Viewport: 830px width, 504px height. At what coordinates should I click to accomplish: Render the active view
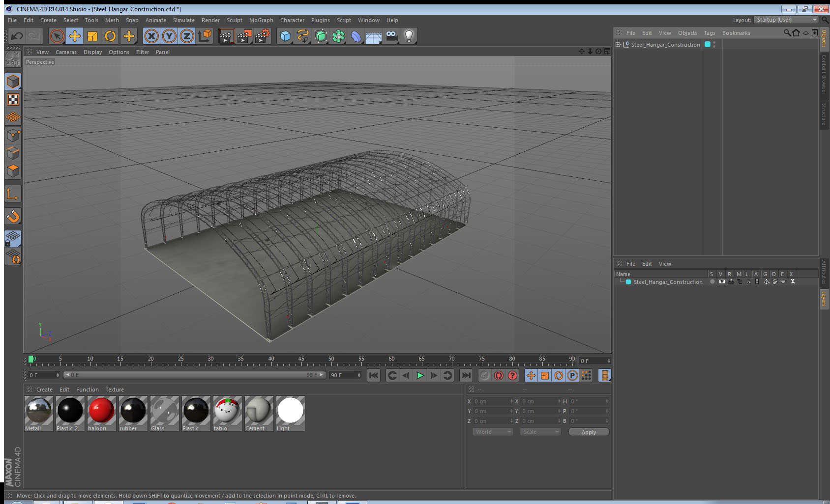(226, 36)
